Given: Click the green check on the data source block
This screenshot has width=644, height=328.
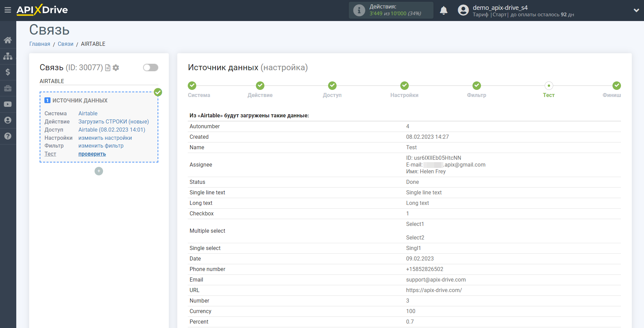Looking at the screenshot, I should pyautogui.click(x=158, y=92).
